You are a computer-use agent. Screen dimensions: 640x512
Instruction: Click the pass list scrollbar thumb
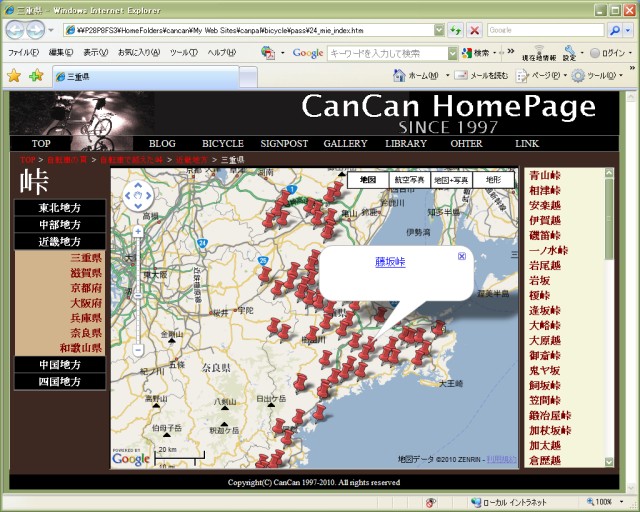(x=609, y=218)
